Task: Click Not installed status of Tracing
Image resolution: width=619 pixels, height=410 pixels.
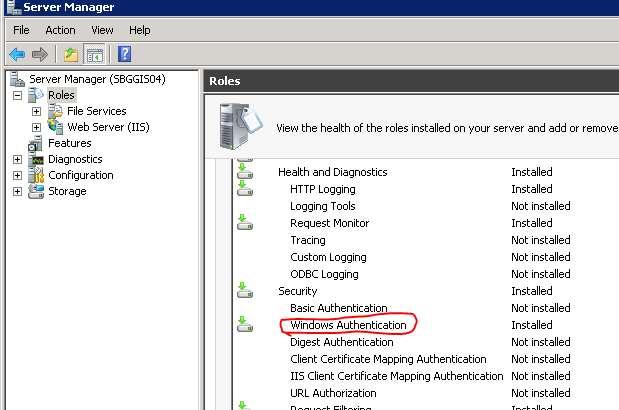Action: pyautogui.click(x=541, y=240)
